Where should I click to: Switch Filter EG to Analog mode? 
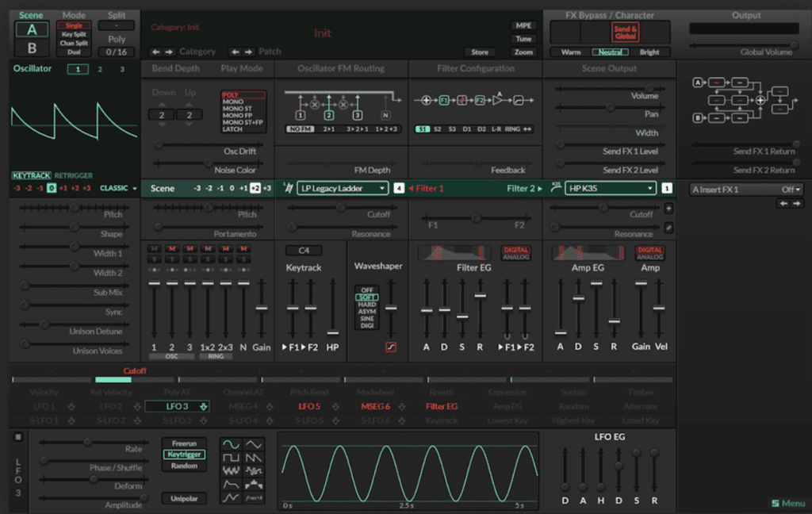click(516, 257)
